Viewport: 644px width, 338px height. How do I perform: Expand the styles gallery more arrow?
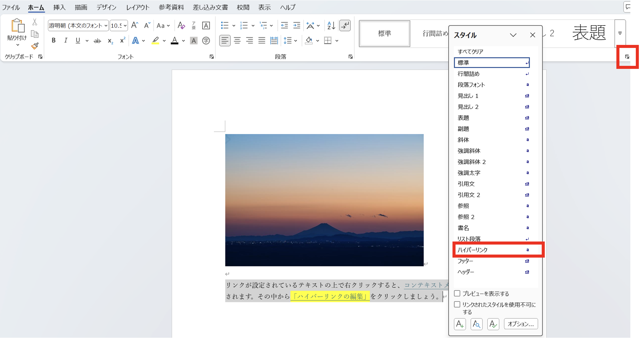[x=620, y=33]
